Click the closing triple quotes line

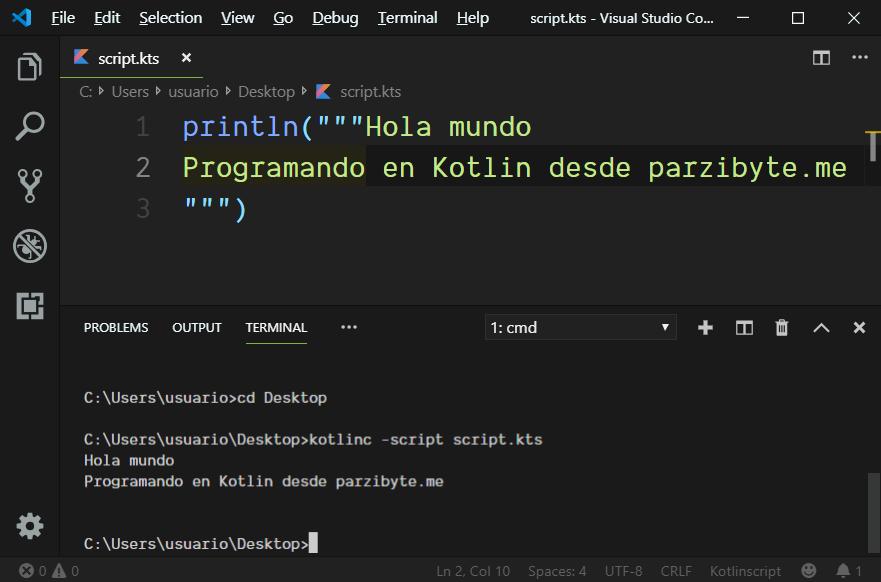pos(215,209)
